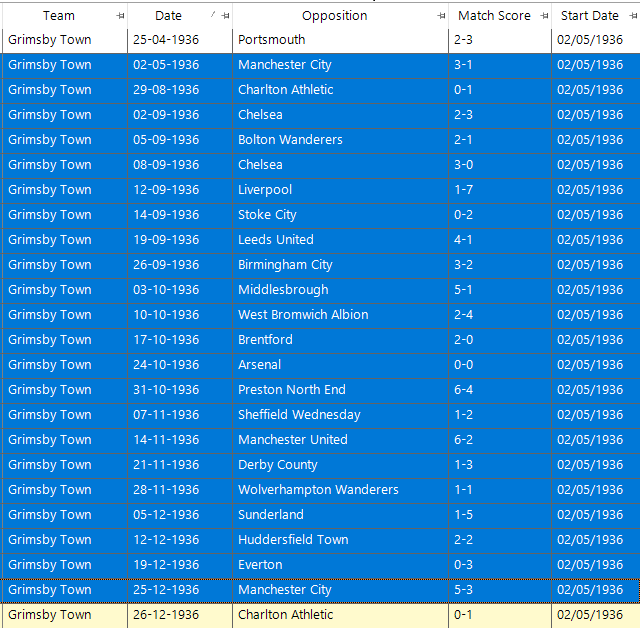Click the pin icon in Opposition column header
Viewport: 640px width, 628px height.
coord(441,16)
